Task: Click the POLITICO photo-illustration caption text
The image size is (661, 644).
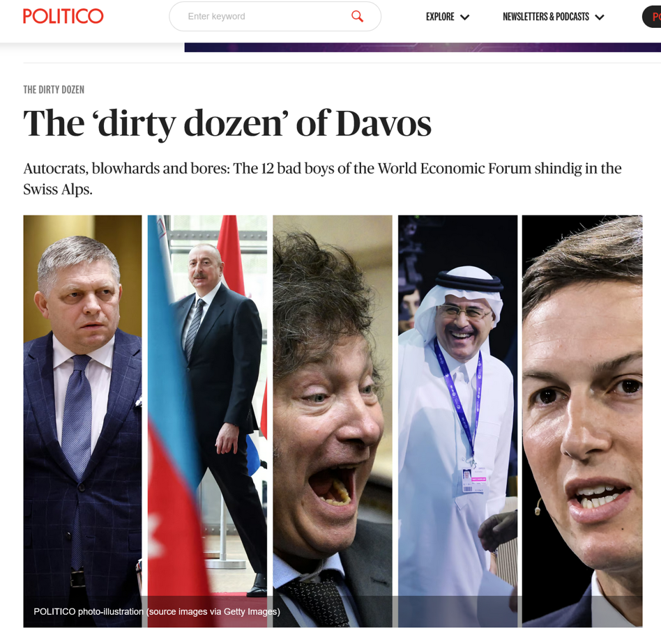Action: click(157, 611)
